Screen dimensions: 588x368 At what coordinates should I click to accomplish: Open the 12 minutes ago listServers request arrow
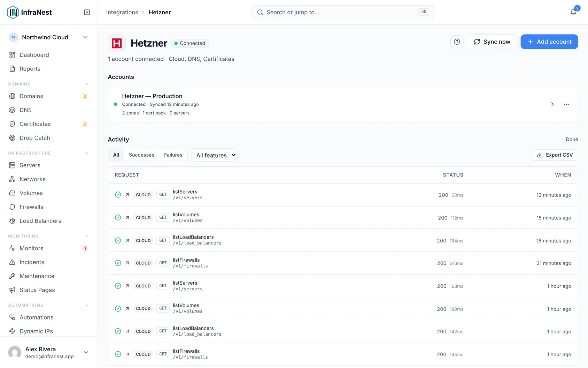(127, 195)
